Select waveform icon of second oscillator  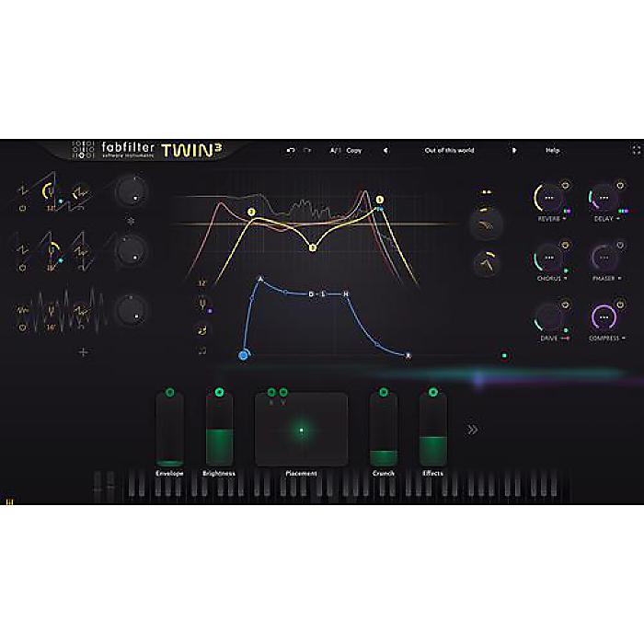coord(23,249)
